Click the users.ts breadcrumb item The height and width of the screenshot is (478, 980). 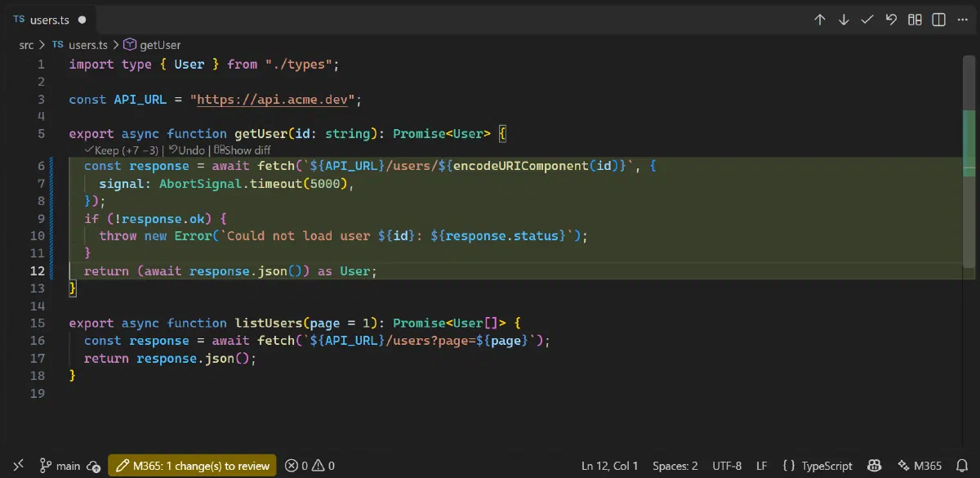click(80, 45)
